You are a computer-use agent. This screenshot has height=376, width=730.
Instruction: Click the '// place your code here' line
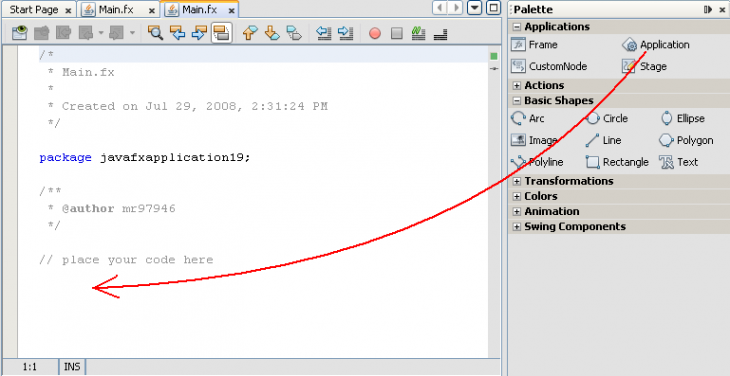(126, 260)
